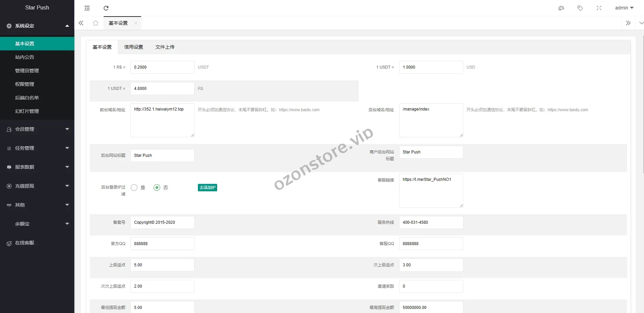The height and width of the screenshot is (313, 644).
Task: Switch to the 文件上传 tab
Action: (165, 47)
